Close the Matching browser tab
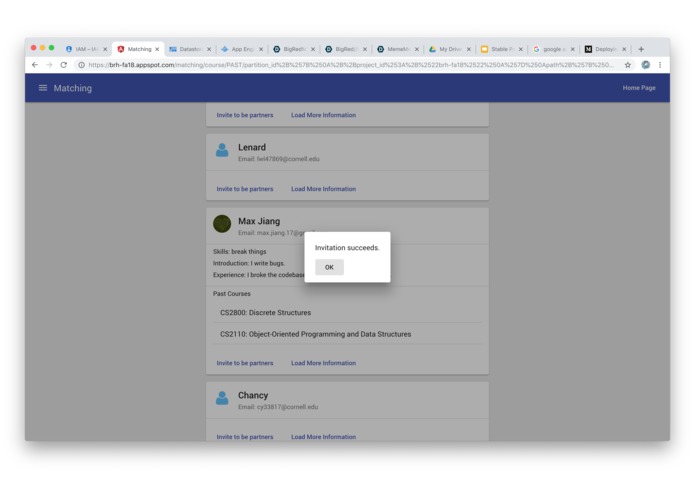This screenshot has width=695, height=494. click(157, 49)
